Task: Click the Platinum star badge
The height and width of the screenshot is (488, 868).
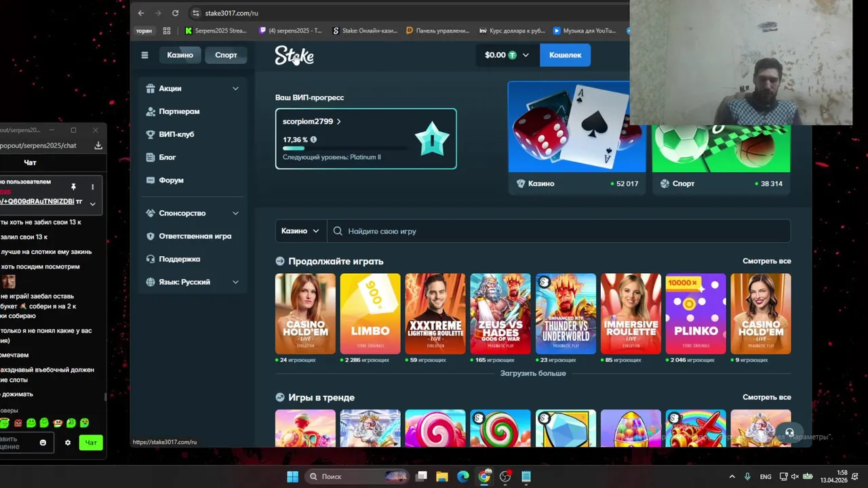Action: 432,138
